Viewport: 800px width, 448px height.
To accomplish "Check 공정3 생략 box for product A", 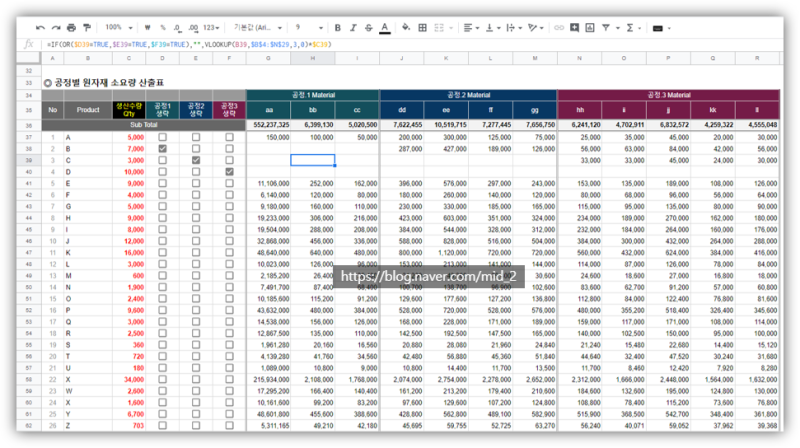I will point(230,137).
